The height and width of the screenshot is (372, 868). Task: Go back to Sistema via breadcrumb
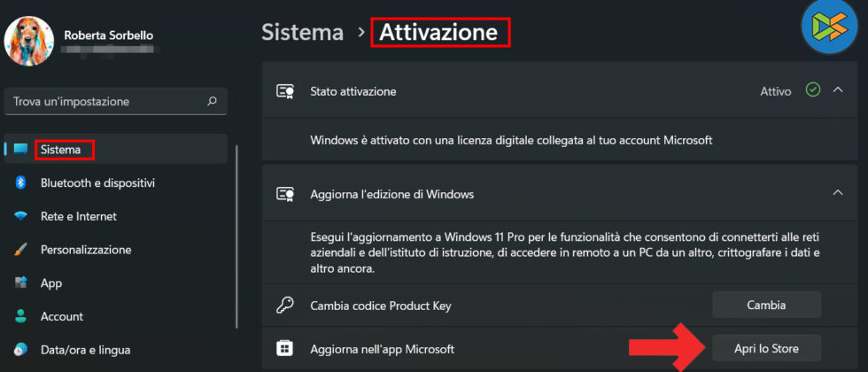point(302,33)
